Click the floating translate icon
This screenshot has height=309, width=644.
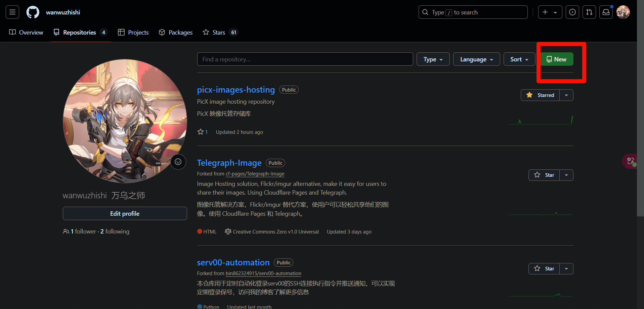point(630,161)
